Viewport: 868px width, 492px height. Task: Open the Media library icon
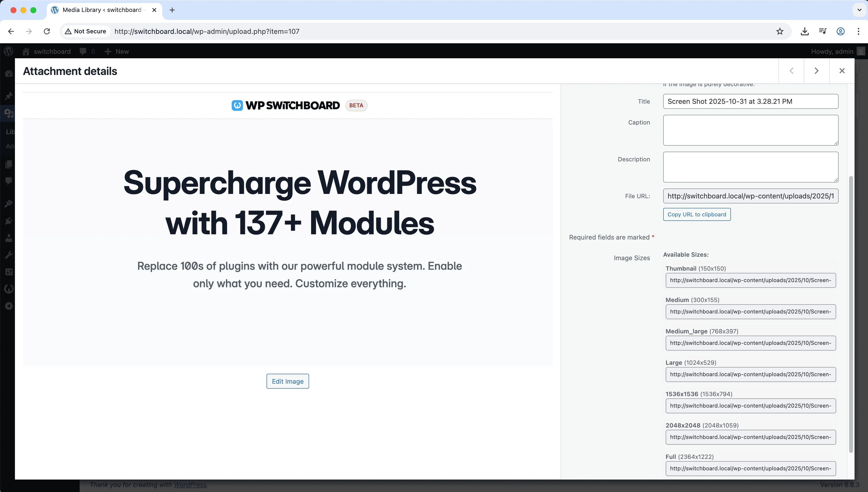[9, 113]
